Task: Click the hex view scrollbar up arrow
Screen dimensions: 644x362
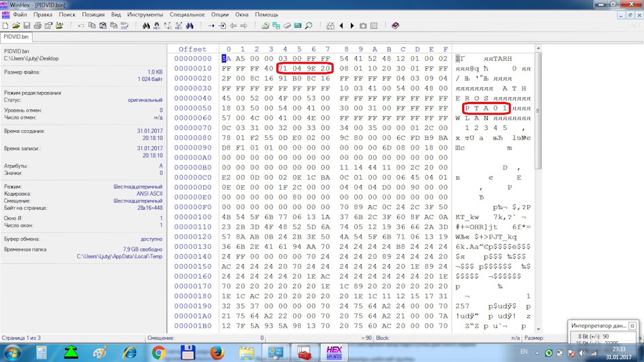Action: click(538, 48)
